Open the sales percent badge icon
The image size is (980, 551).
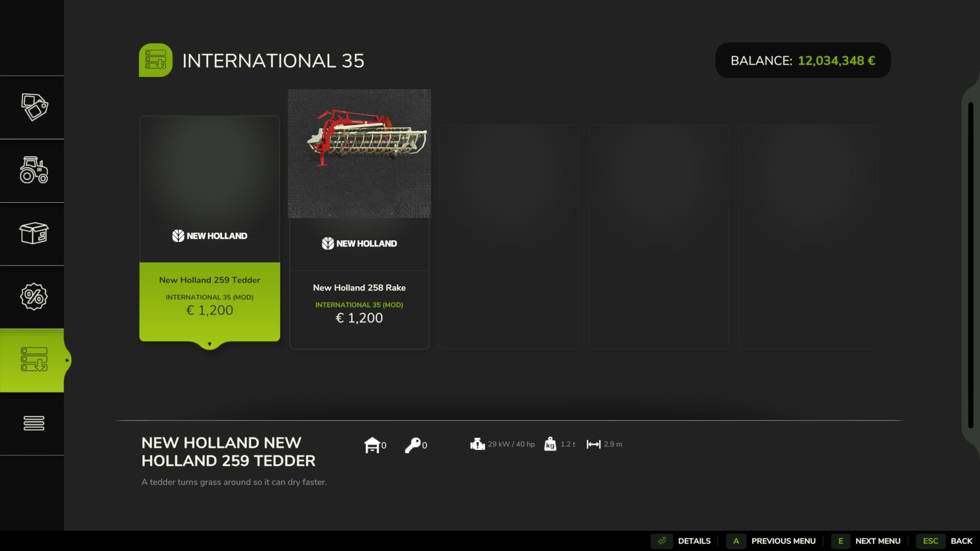tap(34, 296)
